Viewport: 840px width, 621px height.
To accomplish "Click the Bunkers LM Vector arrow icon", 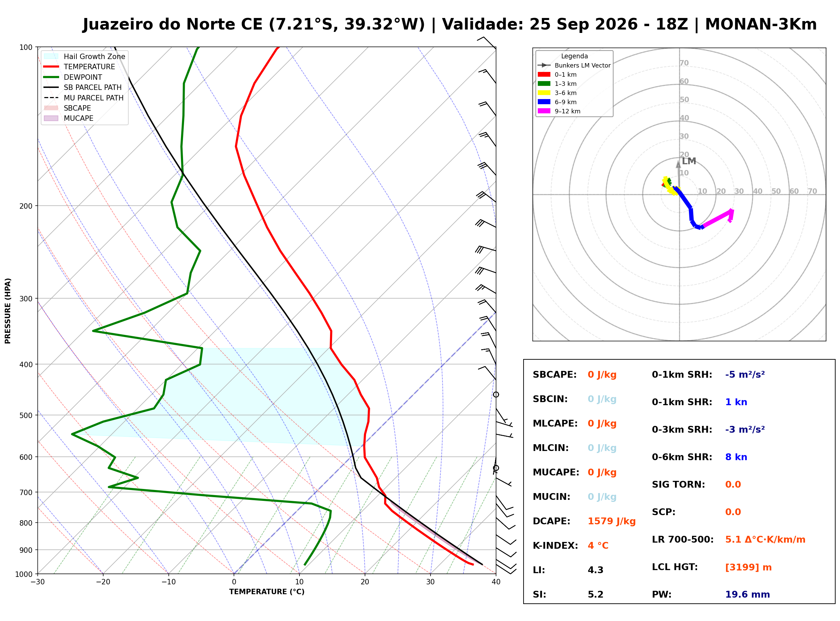I will coord(544,65).
